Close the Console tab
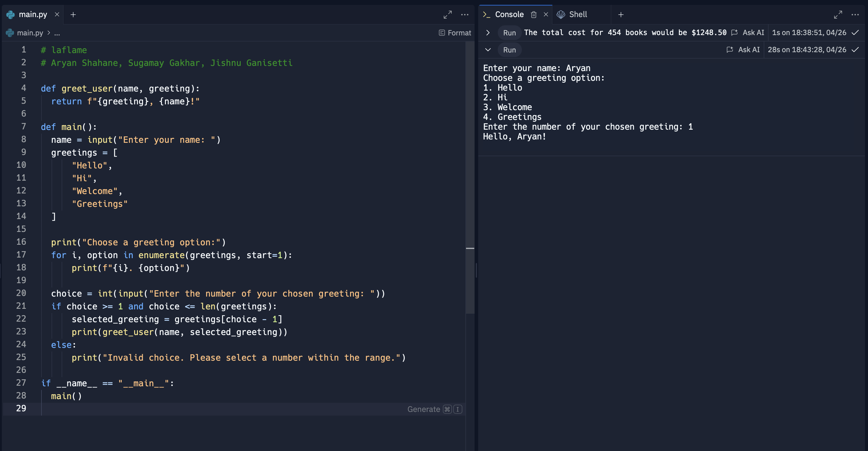 [x=546, y=14]
